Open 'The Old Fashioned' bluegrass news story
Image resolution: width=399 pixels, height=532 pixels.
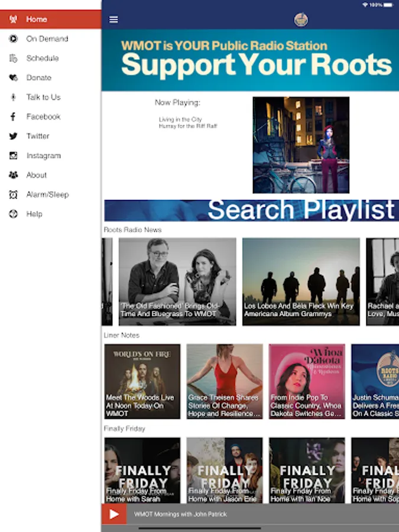pyautogui.click(x=177, y=281)
